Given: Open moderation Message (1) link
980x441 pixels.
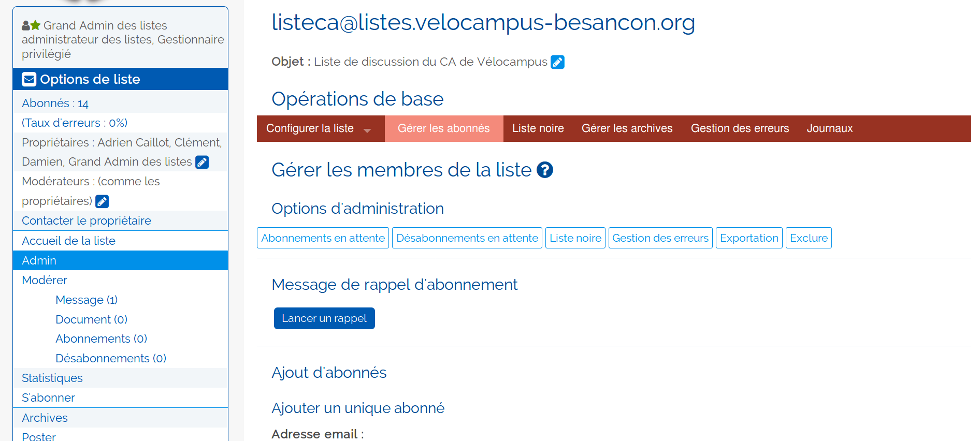Looking at the screenshot, I should click(87, 300).
